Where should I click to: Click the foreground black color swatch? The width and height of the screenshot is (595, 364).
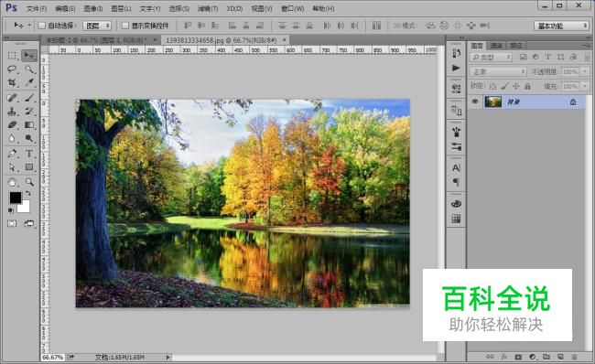click(x=15, y=197)
